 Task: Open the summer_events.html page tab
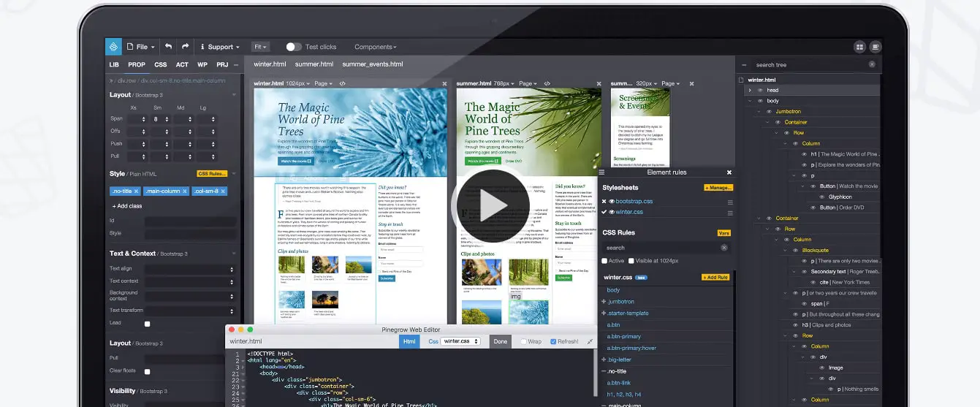click(x=372, y=64)
